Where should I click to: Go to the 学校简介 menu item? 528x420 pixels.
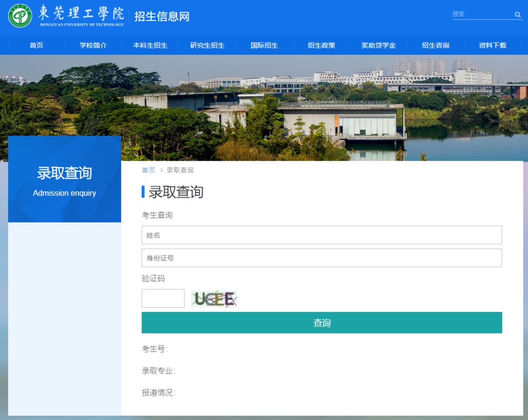tap(93, 45)
